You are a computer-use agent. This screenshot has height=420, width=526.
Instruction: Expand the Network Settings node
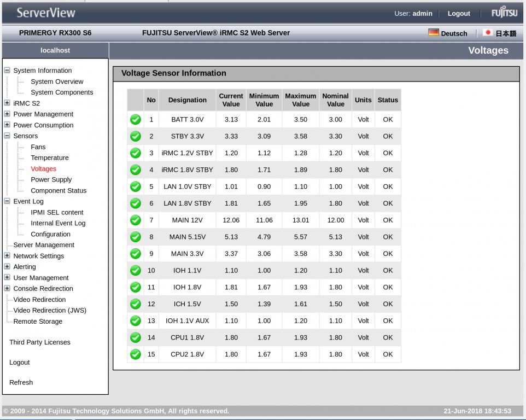(x=7, y=255)
